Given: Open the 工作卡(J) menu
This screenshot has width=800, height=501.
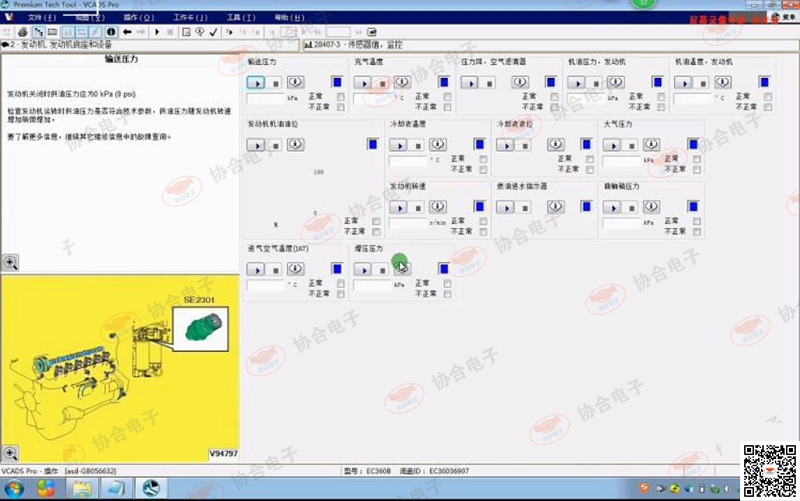Looking at the screenshot, I should click(x=190, y=18).
